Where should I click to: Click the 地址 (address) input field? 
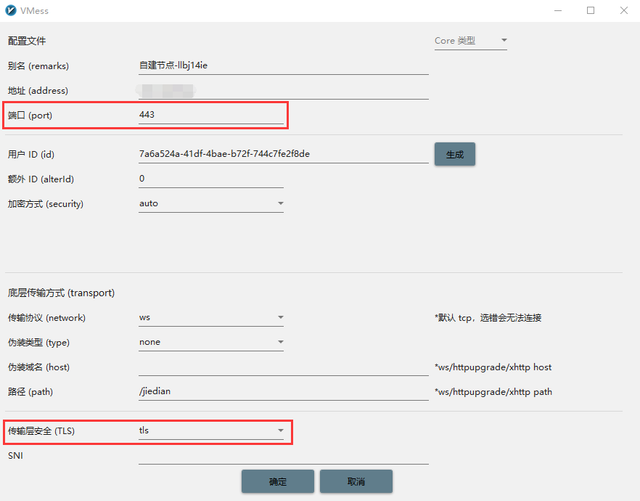(x=283, y=91)
